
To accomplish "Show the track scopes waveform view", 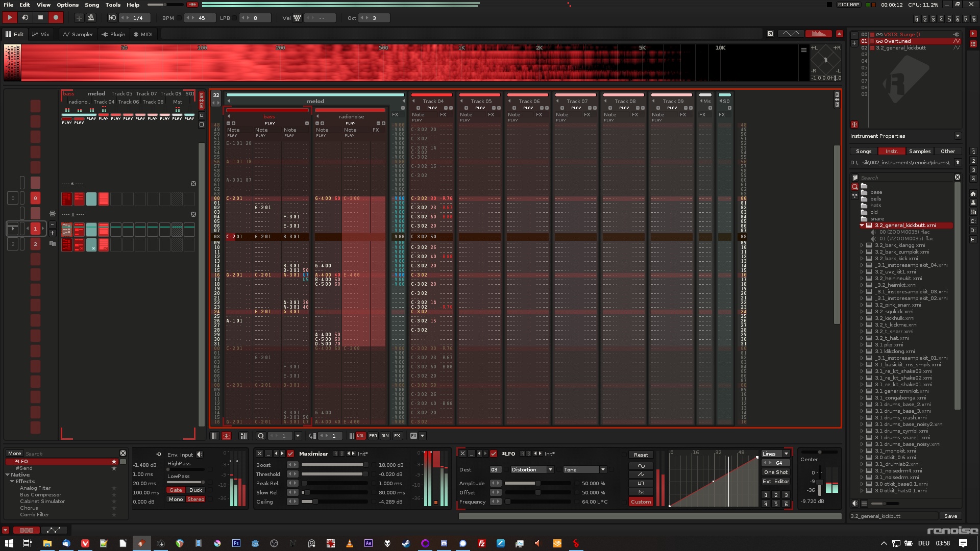I will click(x=791, y=34).
